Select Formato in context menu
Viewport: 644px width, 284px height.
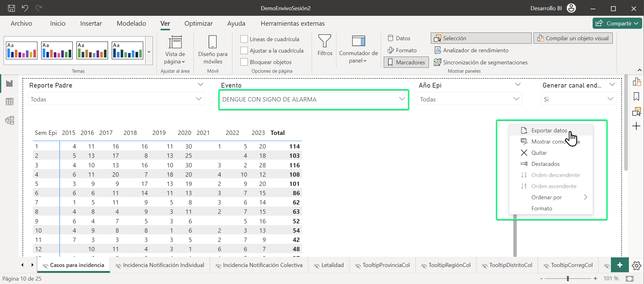(x=551, y=209)
